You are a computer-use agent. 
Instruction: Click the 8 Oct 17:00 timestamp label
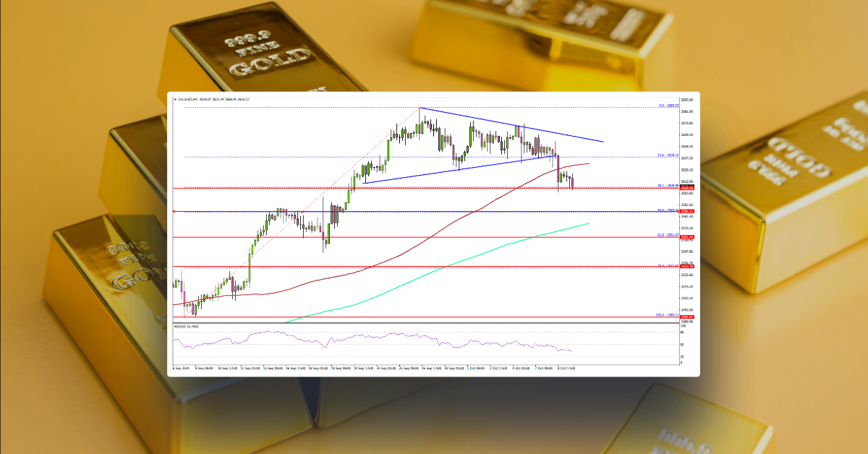564,367
